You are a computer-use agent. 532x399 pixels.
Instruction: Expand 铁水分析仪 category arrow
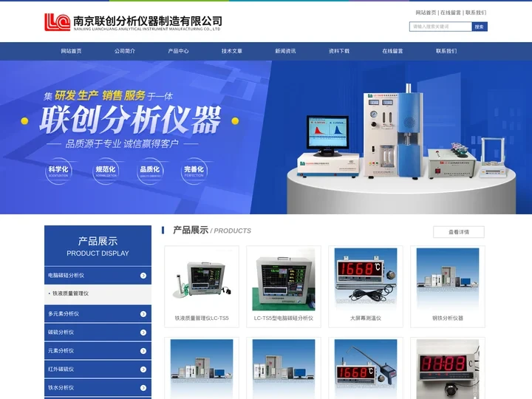(x=143, y=387)
